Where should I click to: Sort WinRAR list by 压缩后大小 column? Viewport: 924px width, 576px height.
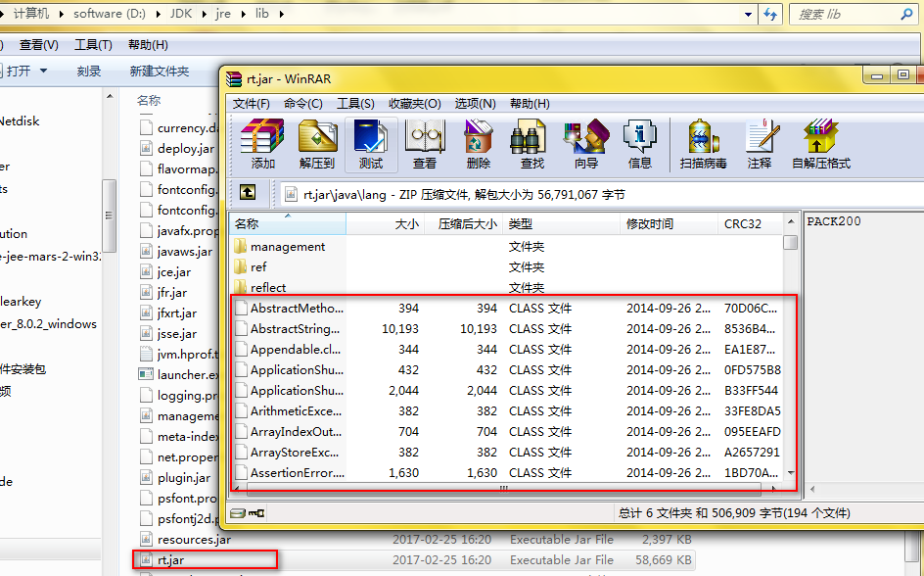pos(463,224)
